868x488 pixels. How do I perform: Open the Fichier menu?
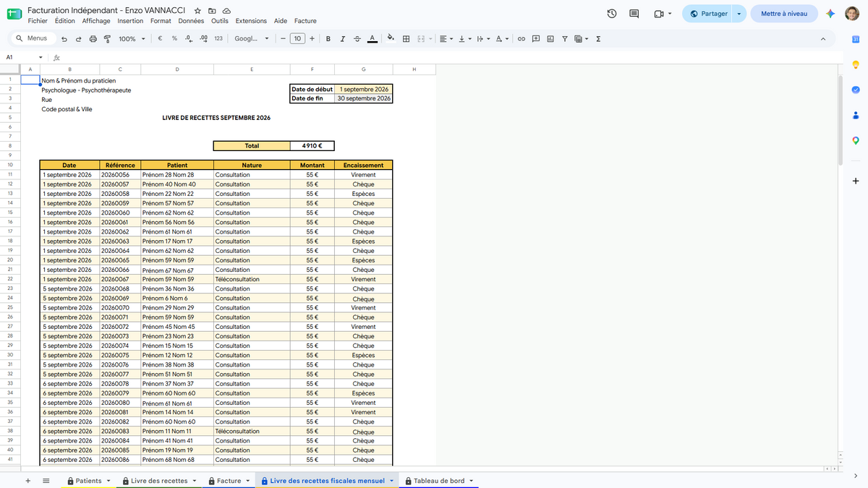click(x=38, y=21)
